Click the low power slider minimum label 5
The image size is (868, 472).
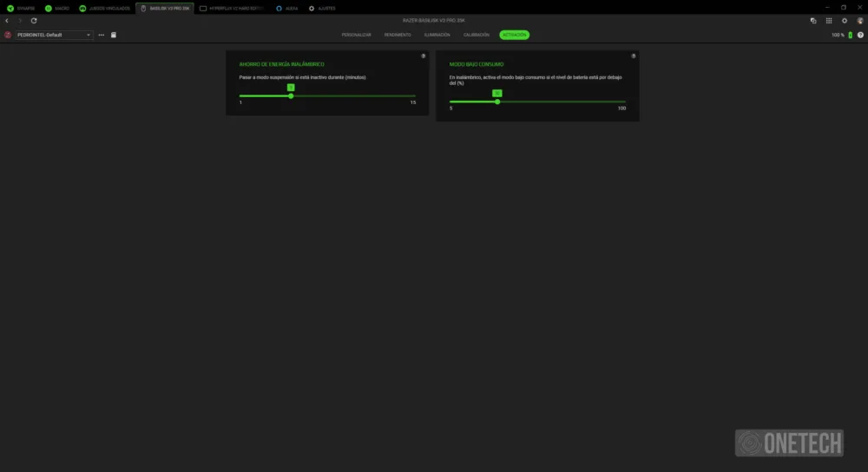point(451,108)
